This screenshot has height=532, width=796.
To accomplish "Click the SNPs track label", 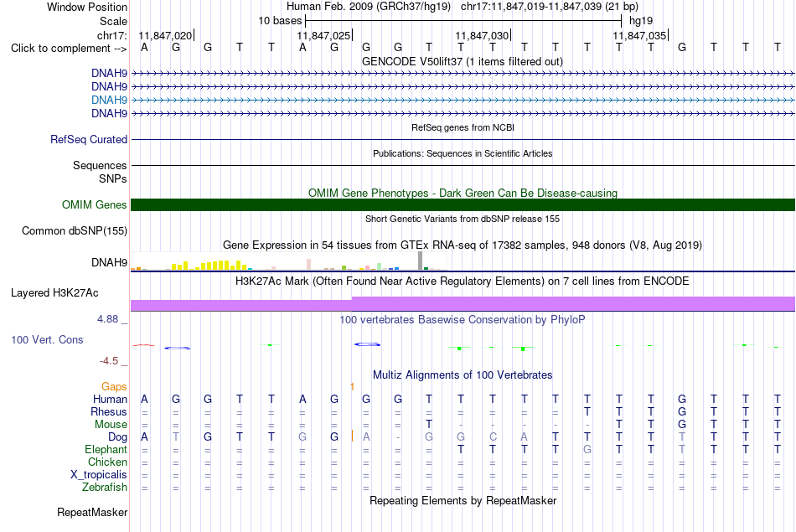I will (113, 178).
